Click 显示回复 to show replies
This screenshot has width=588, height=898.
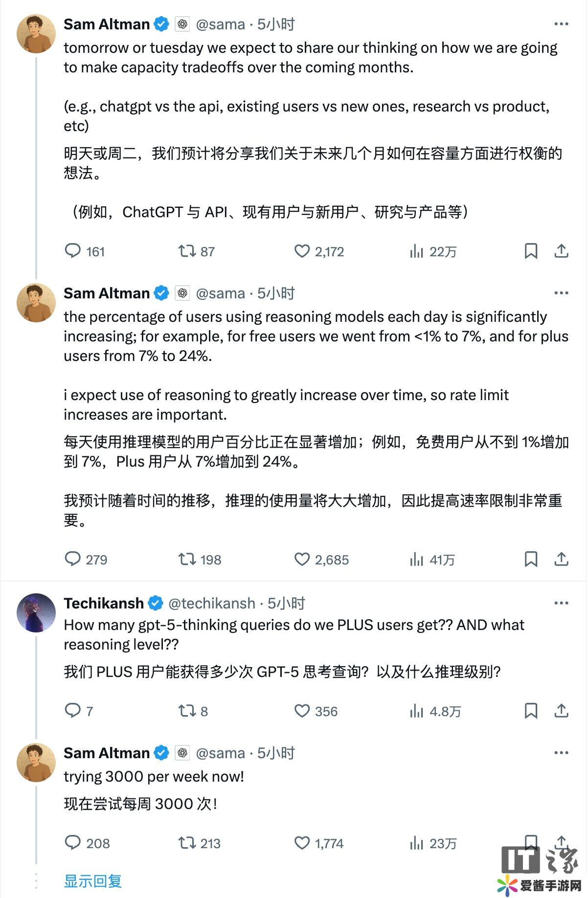pyautogui.click(x=93, y=881)
